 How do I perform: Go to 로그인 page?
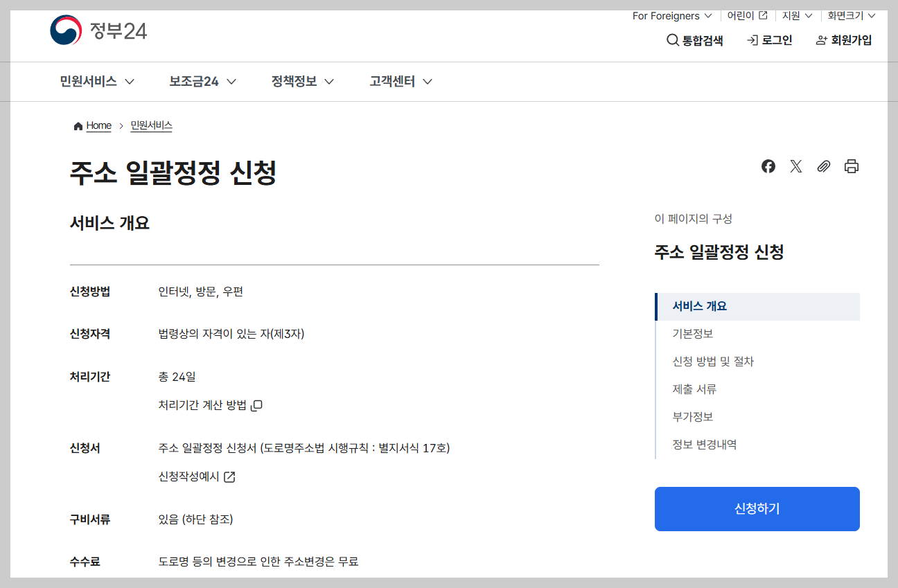[769, 40]
